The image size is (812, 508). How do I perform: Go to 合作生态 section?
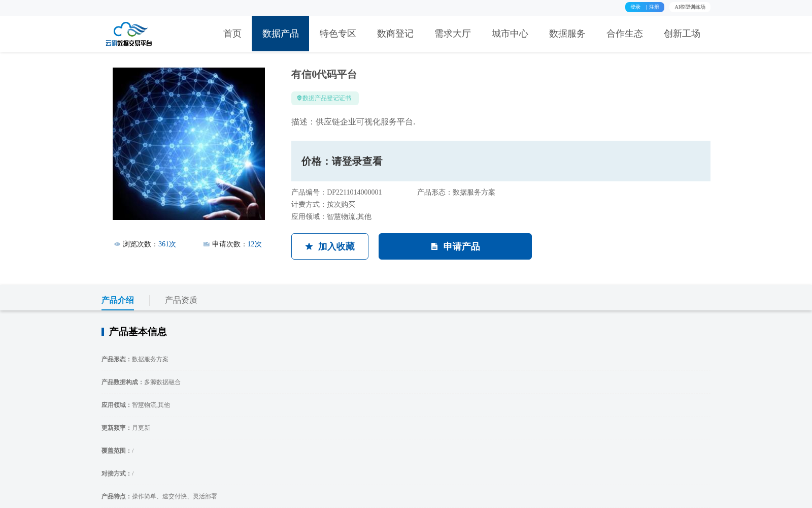pos(625,34)
